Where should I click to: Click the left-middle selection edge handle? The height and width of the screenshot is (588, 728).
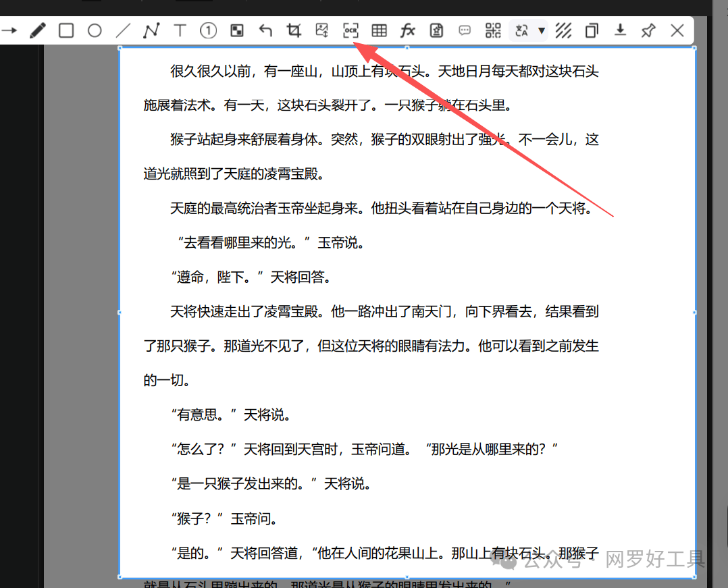[120, 313]
